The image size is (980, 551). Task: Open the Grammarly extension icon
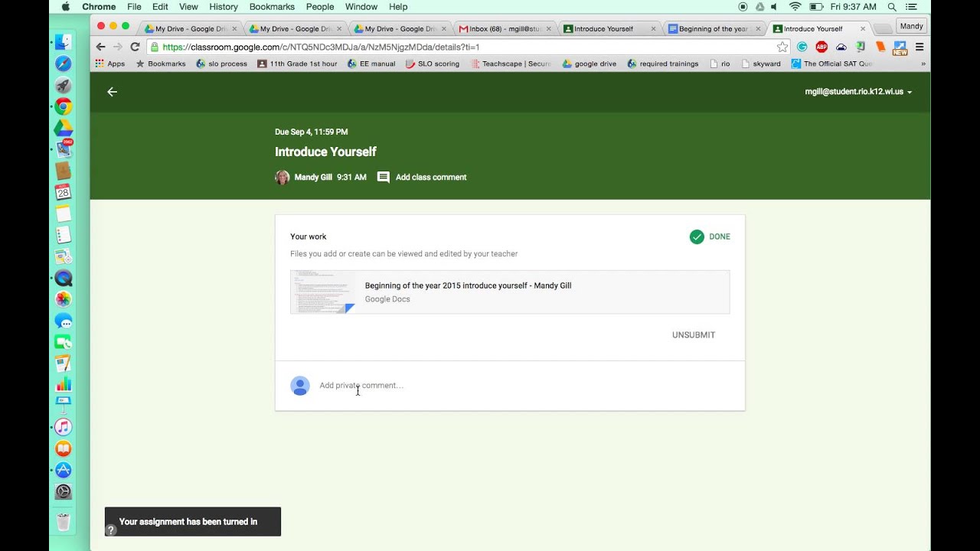click(802, 47)
